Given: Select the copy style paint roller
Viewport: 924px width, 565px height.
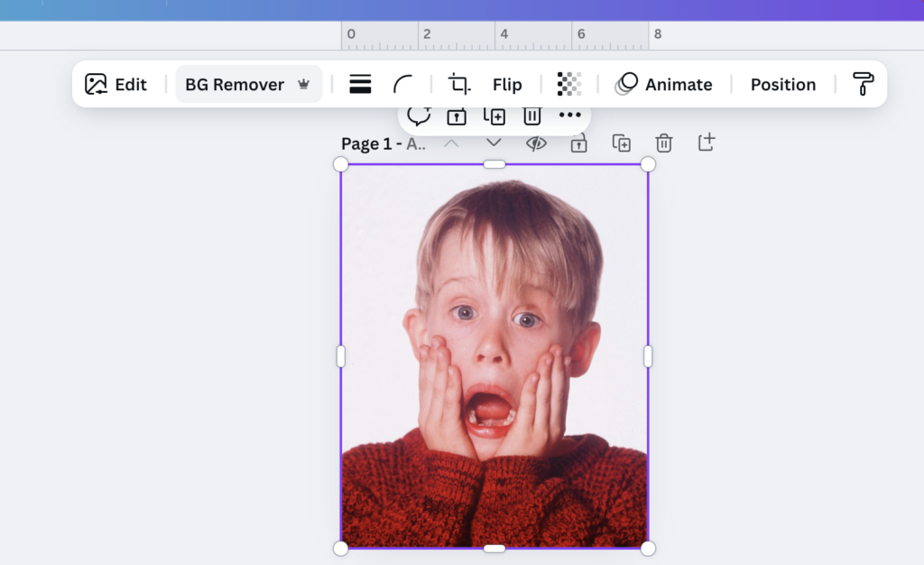Looking at the screenshot, I should (864, 84).
